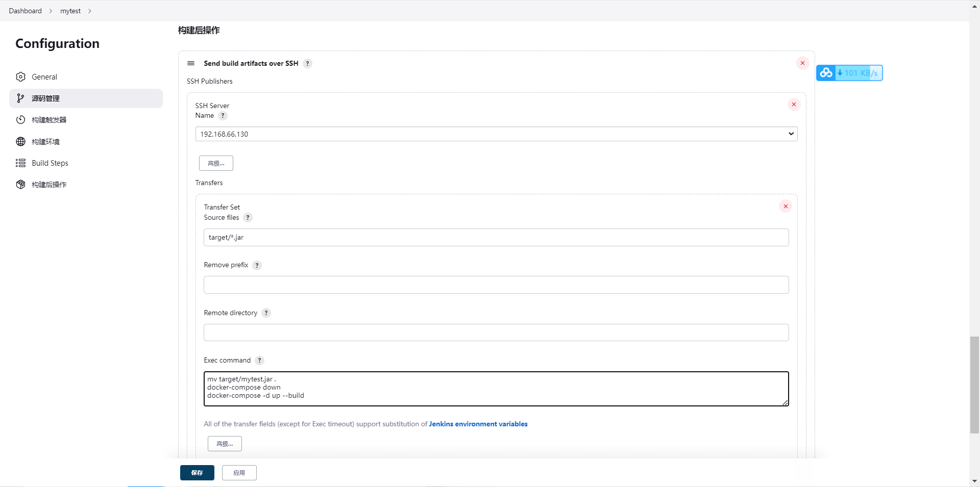
Task: Open help for Exec command field
Action: pyautogui.click(x=260, y=361)
